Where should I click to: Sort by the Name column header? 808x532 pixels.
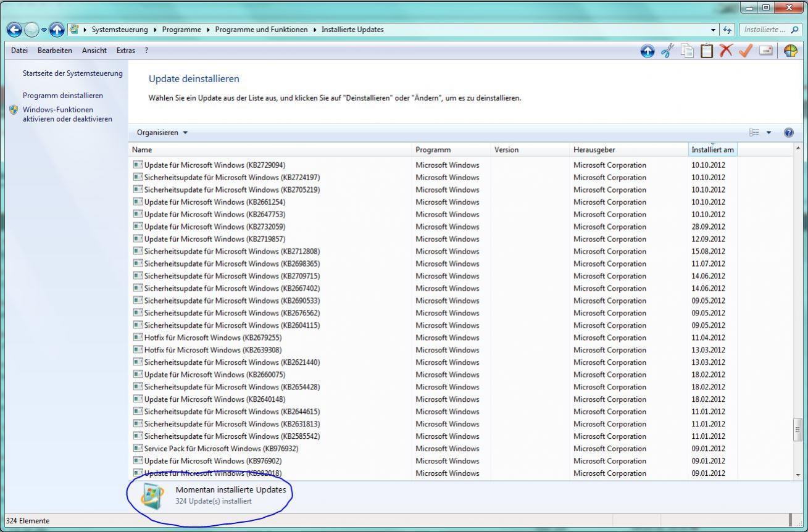(270, 150)
